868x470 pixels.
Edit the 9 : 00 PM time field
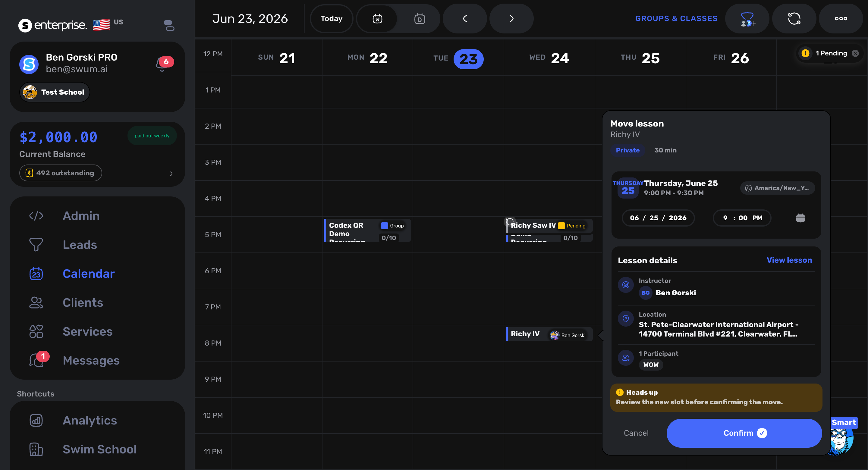tap(742, 218)
